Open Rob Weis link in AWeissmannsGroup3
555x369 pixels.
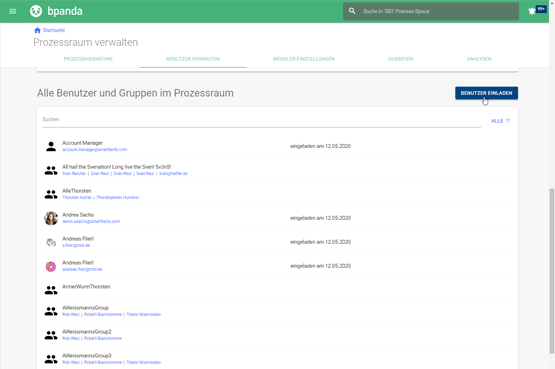point(71,363)
